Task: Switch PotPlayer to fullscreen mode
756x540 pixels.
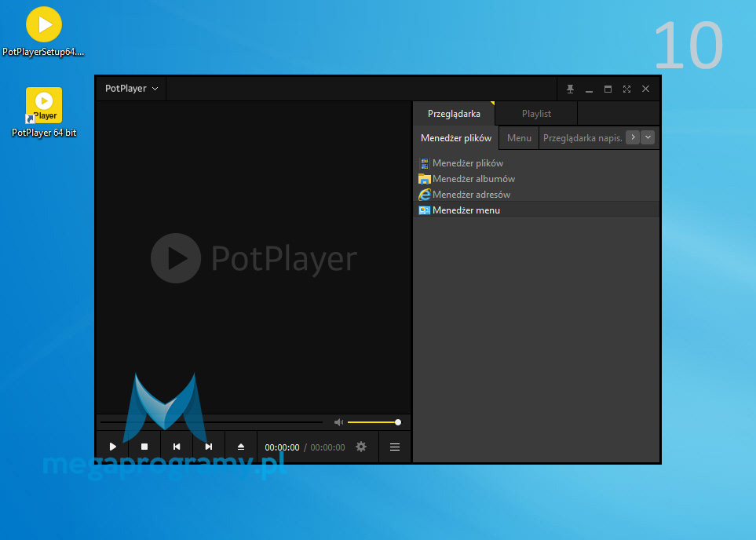Action: coord(626,89)
